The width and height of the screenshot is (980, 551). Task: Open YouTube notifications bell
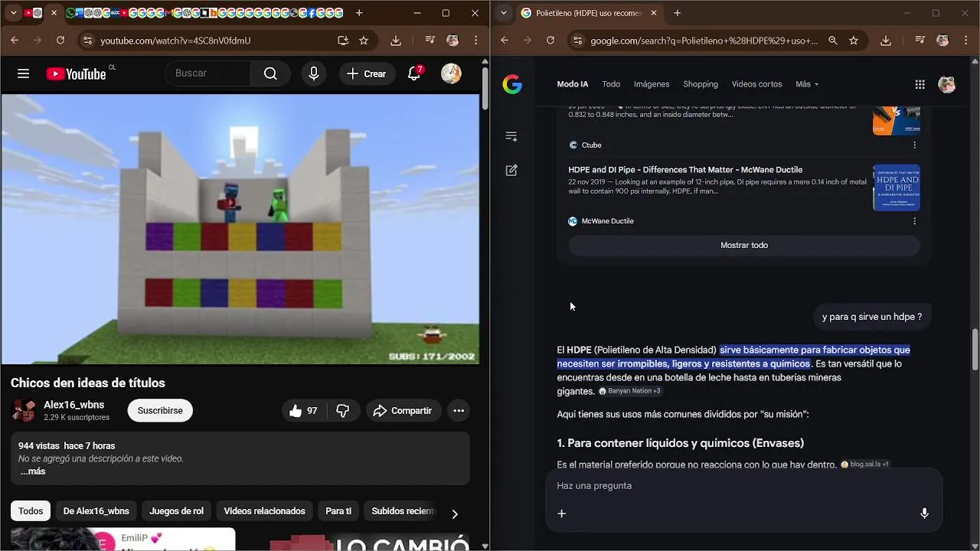pyautogui.click(x=414, y=73)
